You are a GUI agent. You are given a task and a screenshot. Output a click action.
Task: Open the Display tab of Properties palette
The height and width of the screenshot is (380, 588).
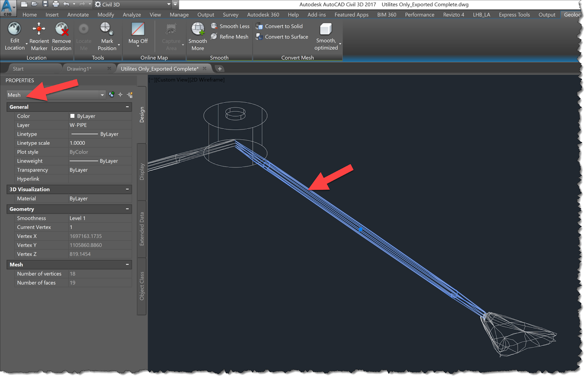pos(142,172)
